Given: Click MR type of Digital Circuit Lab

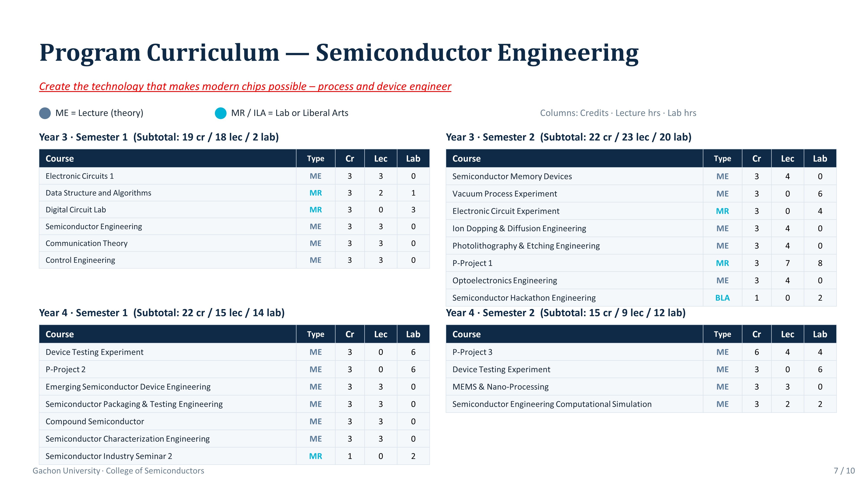Looking at the screenshot, I should click(315, 210).
